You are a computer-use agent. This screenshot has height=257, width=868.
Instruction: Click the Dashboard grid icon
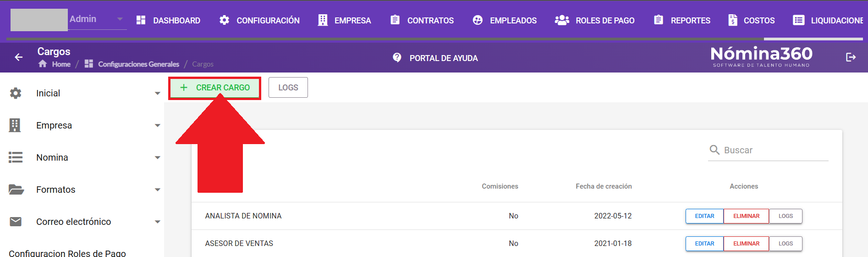pyautogui.click(x=141, y=20)
